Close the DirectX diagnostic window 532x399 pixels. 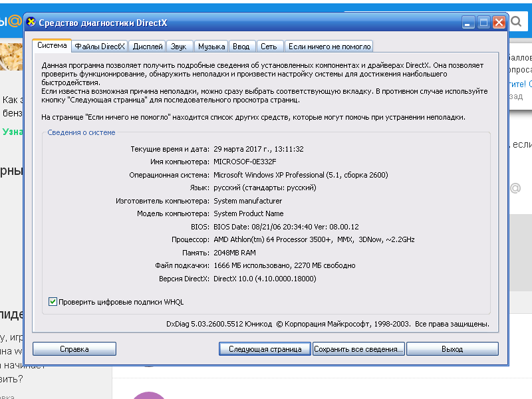(499, 23)
